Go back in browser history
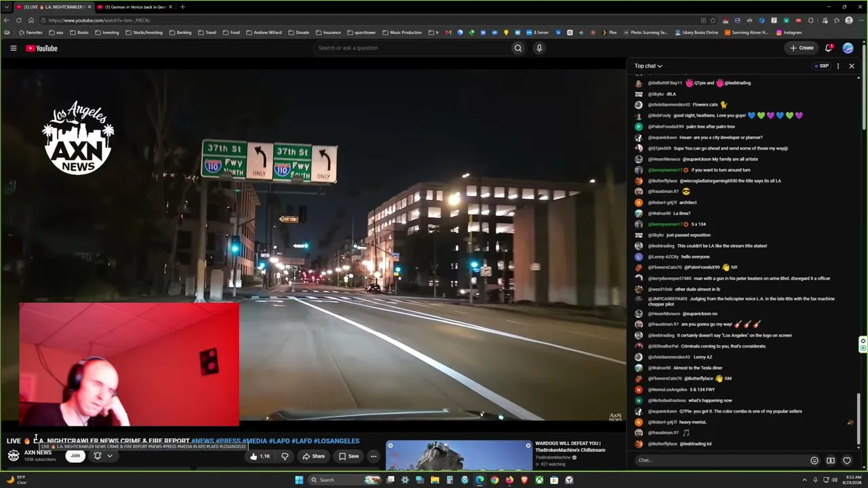 click(7, 20)
